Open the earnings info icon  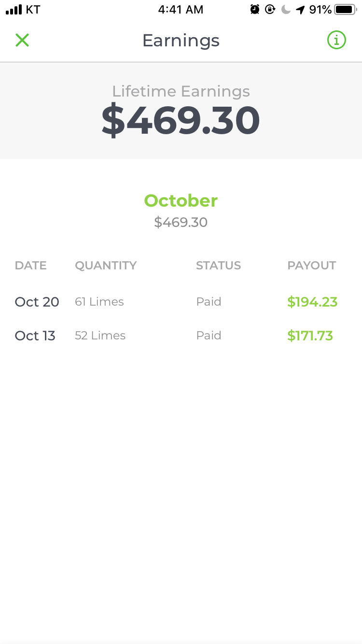point(336,40)
